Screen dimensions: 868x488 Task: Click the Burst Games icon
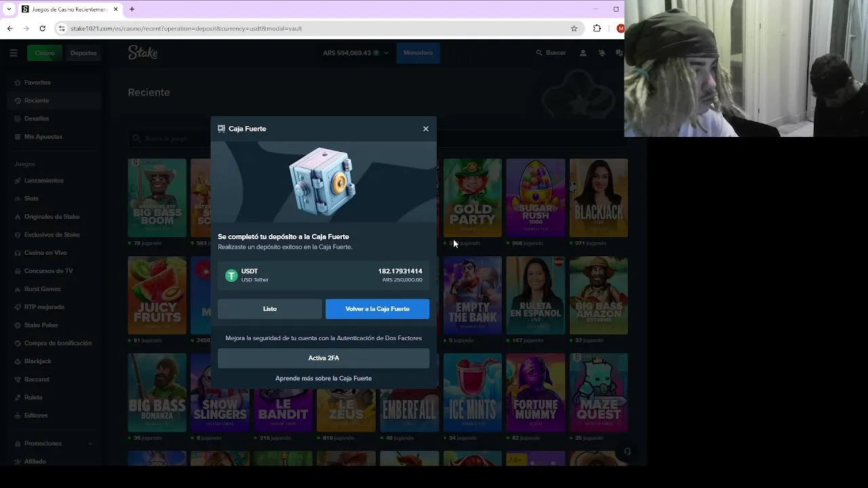coord(17,289)
